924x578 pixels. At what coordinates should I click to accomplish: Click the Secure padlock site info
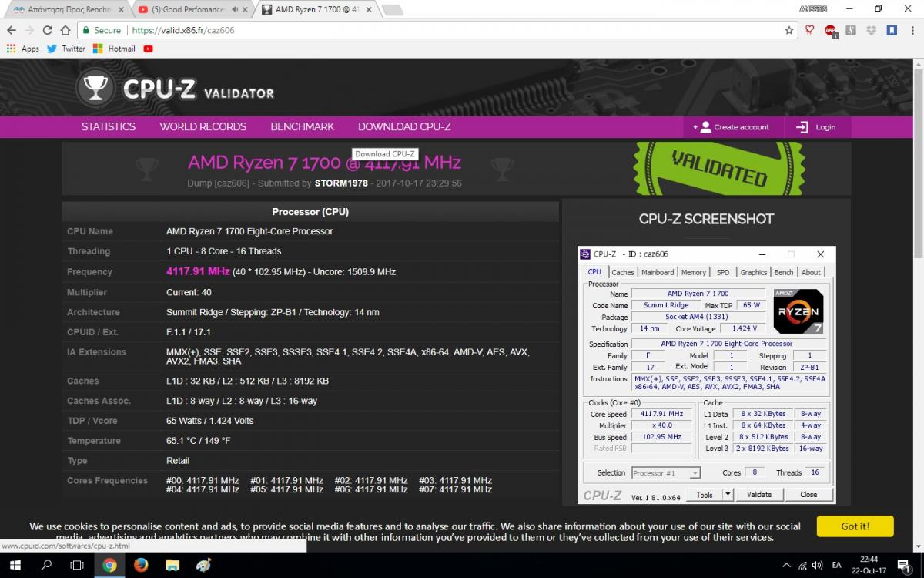(101, 30)
